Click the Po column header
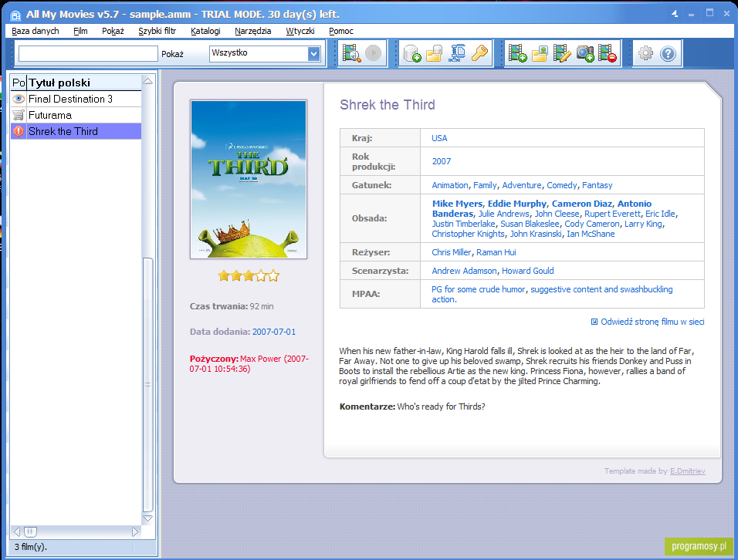 pyautogui.click(x=19, y=83)
